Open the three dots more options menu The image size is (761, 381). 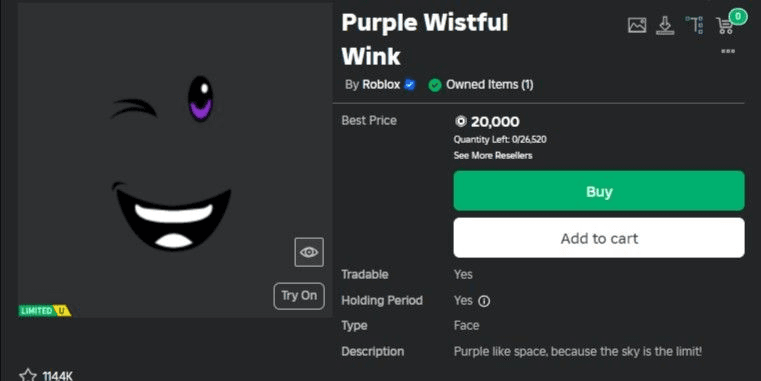click(728, 51)
